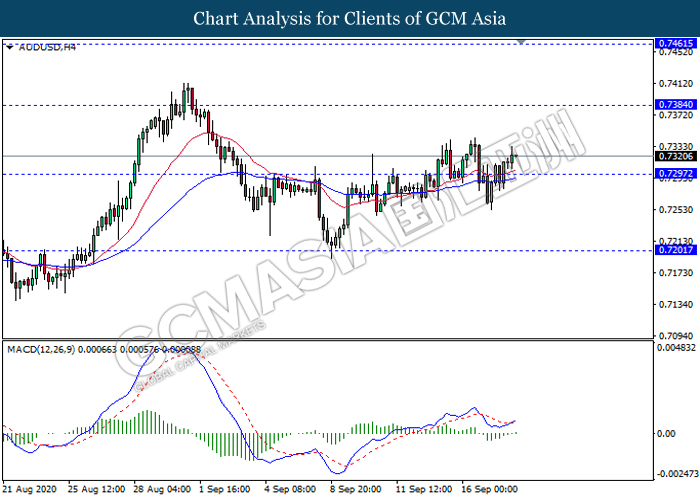Click the 0.71730 price axis value
Viewport: 700px width, 500px height.
[676, 272]
